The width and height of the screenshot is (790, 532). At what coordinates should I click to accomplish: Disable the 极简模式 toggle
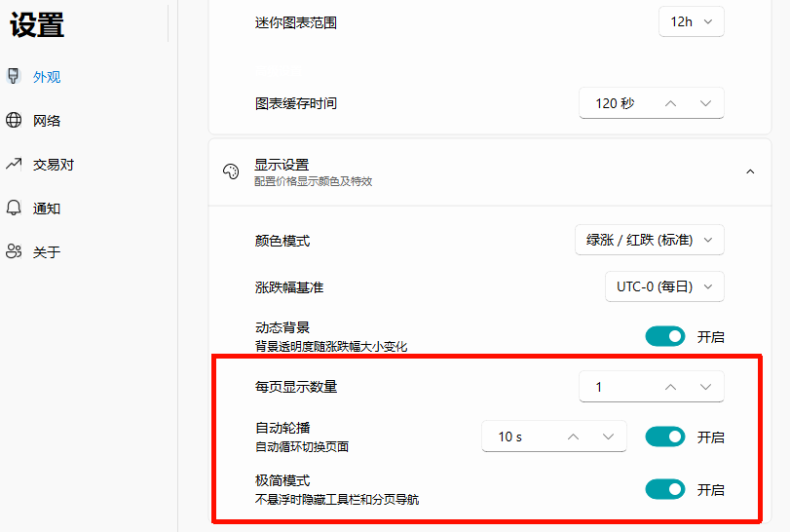pyautogui.click(x=665, y=489)
